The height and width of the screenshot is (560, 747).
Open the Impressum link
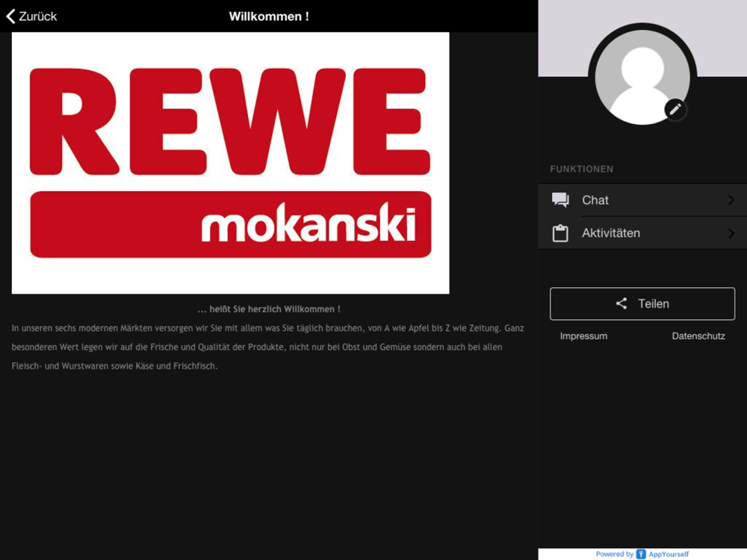(x=583, y=336)
